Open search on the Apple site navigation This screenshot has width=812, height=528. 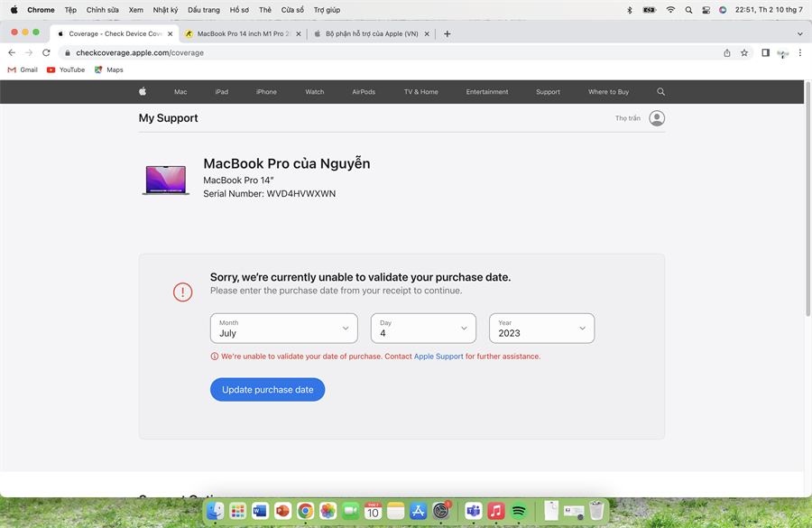pyautogui.click(x=660, y=92)
